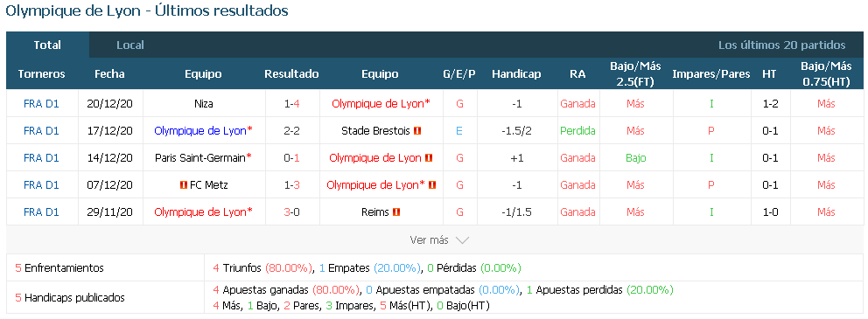Open Los últimos 20 partidos selector

pos(781,45)
